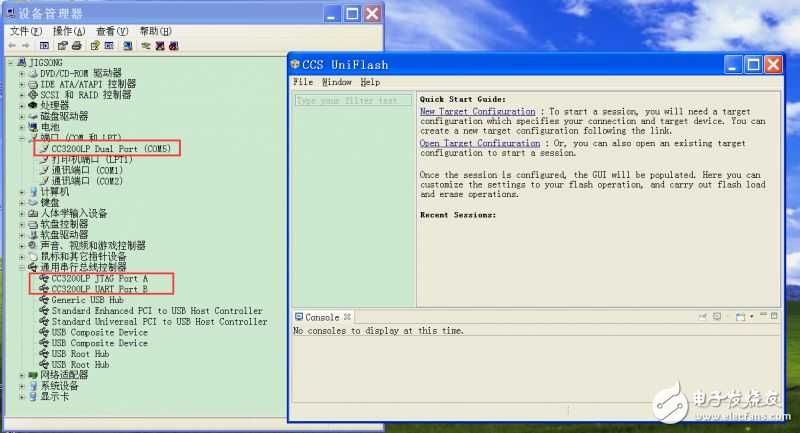Click the New Target Configuration link
This screenshot has height=433, width=800.
point(478,111)
